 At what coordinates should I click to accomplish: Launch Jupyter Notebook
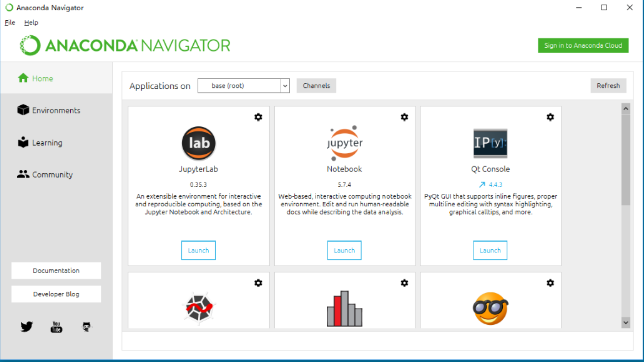344,250
